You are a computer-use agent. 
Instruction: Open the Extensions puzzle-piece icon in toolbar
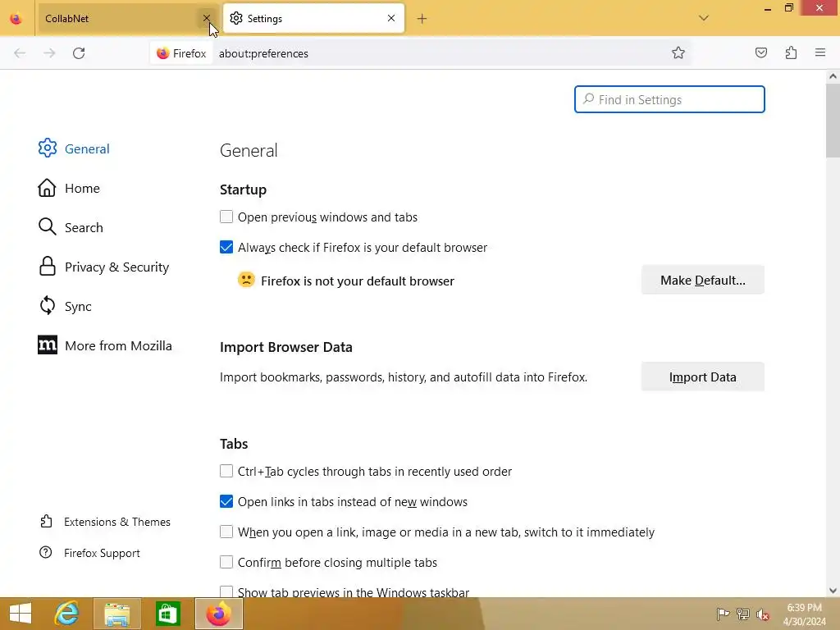(x=792, y=52)
